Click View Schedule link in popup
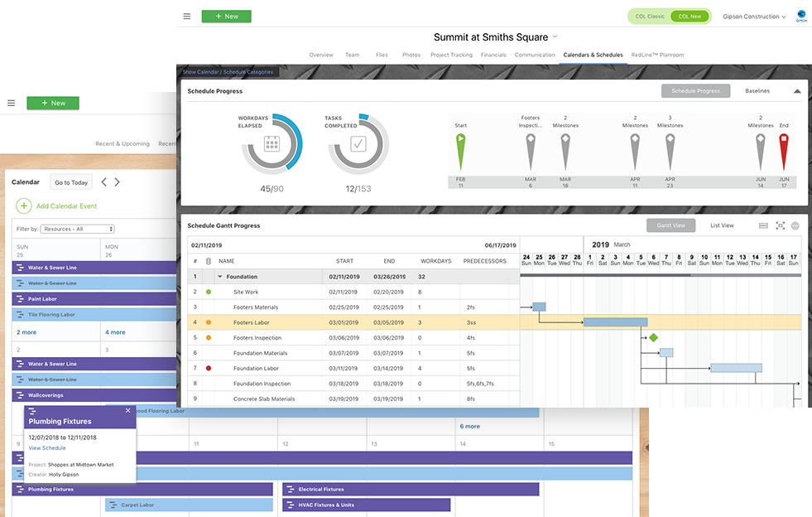This screenshot has width=812, height=517. click(47, 448)
